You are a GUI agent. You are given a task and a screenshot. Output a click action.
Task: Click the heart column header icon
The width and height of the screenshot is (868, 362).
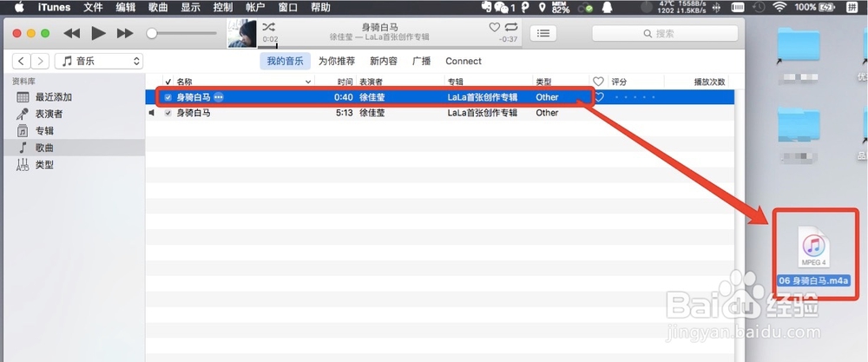[598, 82]
